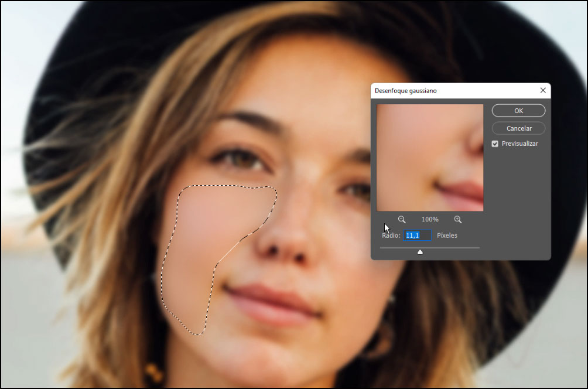Close the Desenfoque gaussiano dialog
Screen dimensions: 588x389
(x=543, y=90)
